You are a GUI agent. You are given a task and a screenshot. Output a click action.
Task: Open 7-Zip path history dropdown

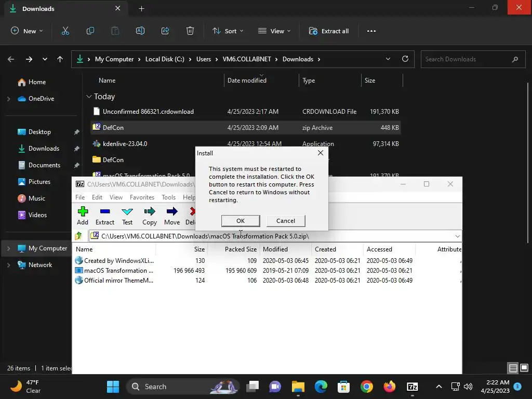coord(457,236)
